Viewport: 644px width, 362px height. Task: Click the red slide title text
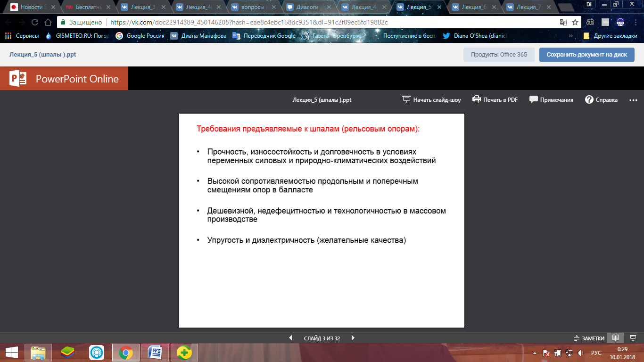[308, 129]
